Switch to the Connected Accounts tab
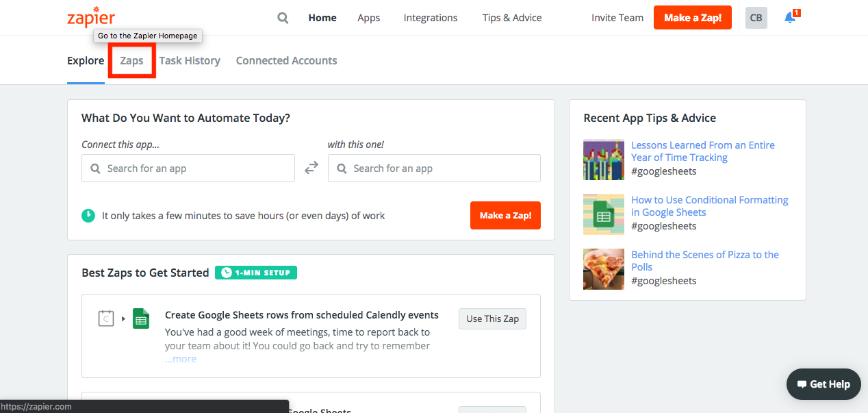Image resolution: width=868 pixels, height=413 pixels. [x=287, y=60]
